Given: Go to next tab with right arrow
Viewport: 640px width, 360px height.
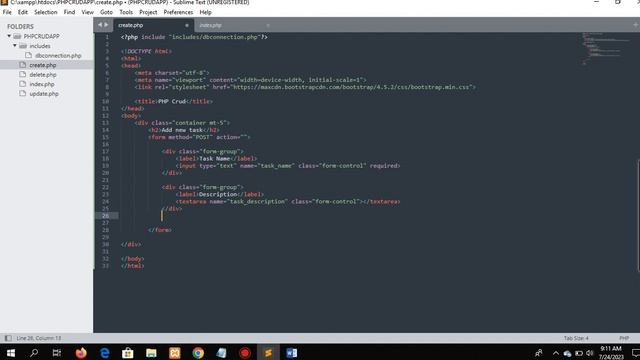Looking at the screenshot, I should click(106, 25).
